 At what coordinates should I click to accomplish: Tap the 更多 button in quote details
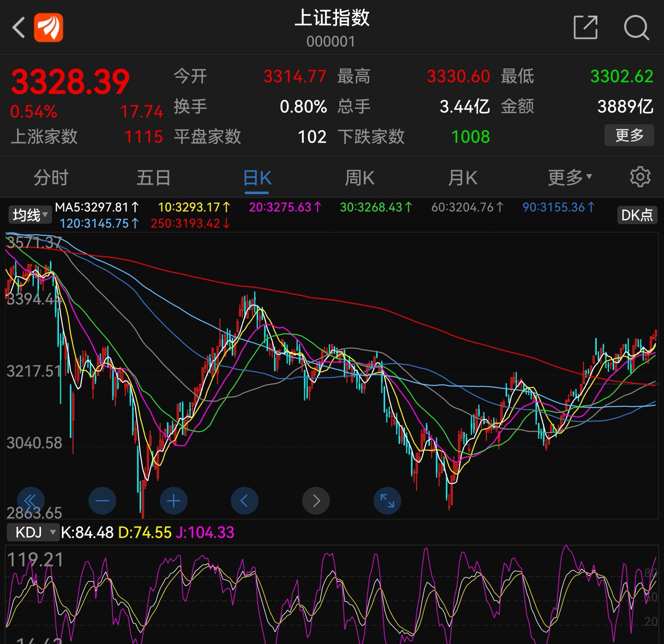[x=629, y=135]
